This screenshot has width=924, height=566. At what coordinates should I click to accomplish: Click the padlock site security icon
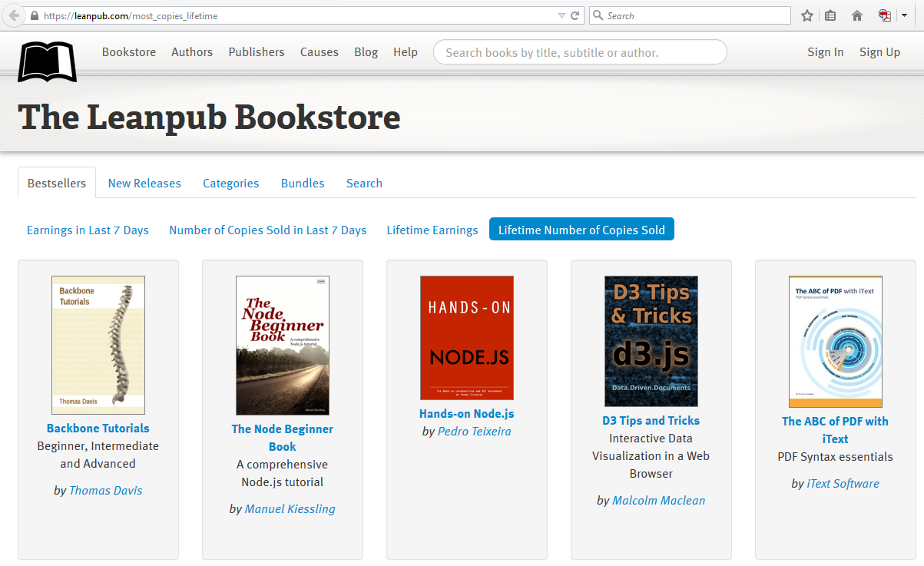tap(35, 15)
